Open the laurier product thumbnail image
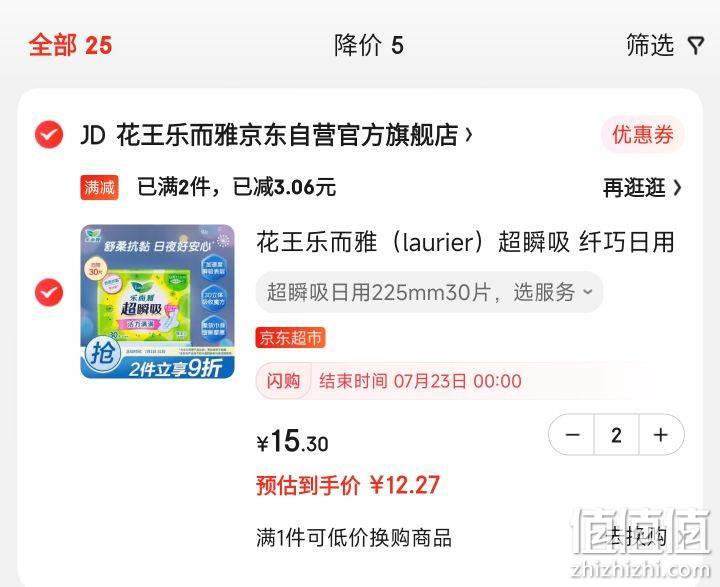Viewport: 720px width, 587px height. point(158,301)
